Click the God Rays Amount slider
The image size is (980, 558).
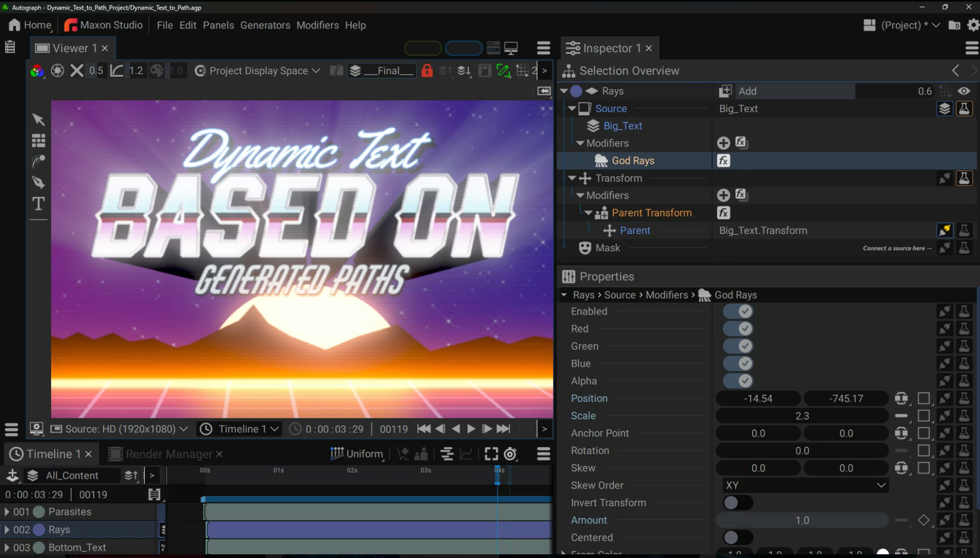[801, 520]
